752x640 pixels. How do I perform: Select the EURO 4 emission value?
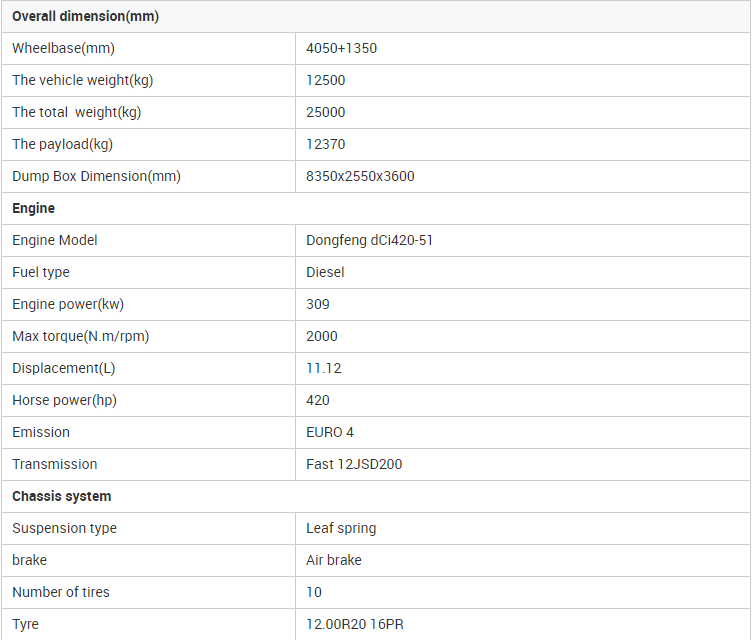(x=330, y=432)
